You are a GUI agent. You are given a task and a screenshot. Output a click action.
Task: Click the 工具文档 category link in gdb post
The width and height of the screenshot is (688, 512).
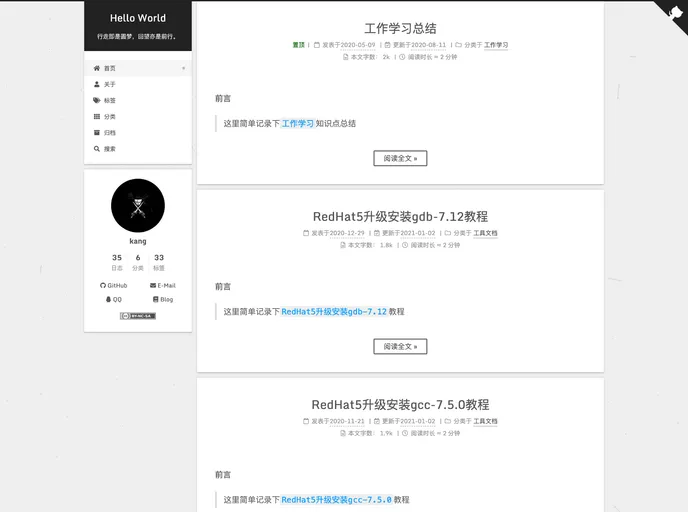pos(485,233)
